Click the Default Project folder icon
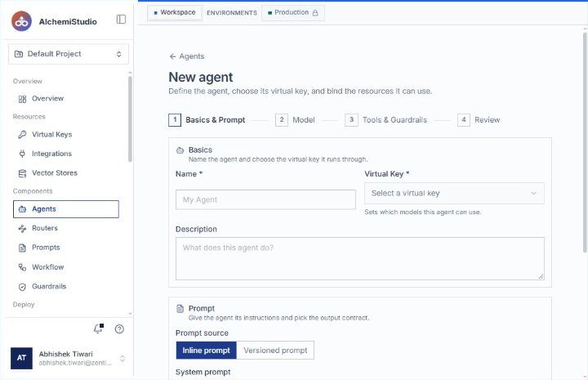Image resolution: width=588 pixels, height=380 pixels. 18,54
